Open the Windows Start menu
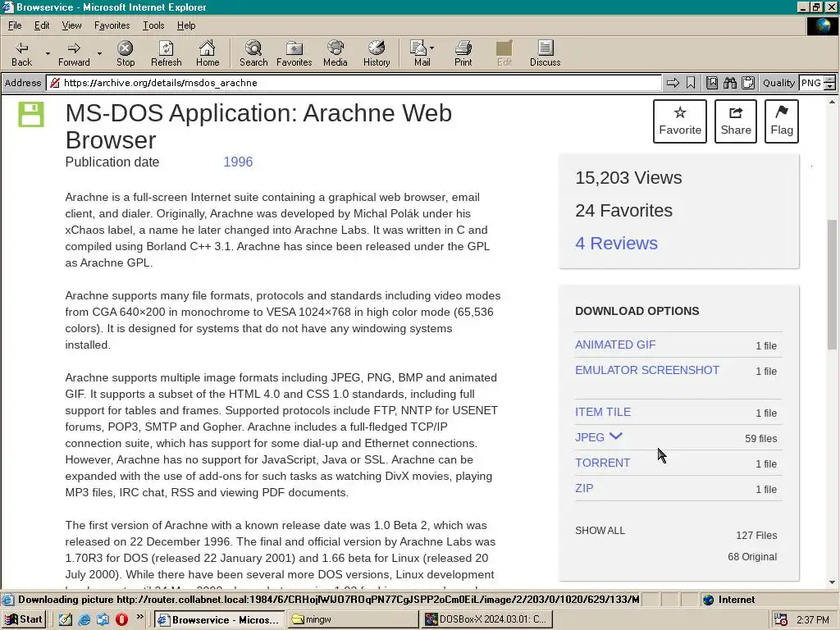Viewport: 840px width, 630px height. (x=24, y=619)
